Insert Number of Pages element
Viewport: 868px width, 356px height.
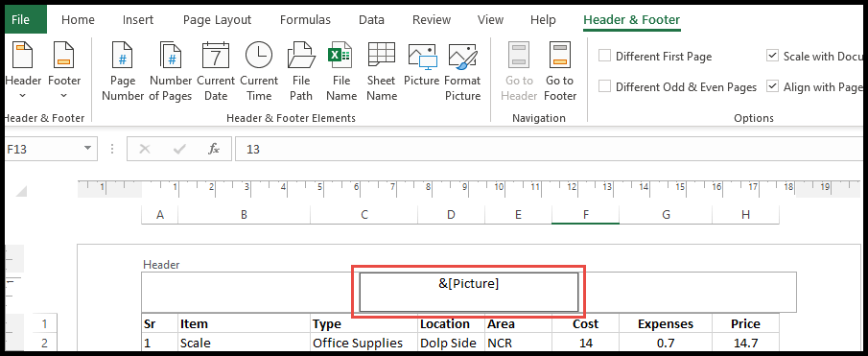[x=171, y=71]
